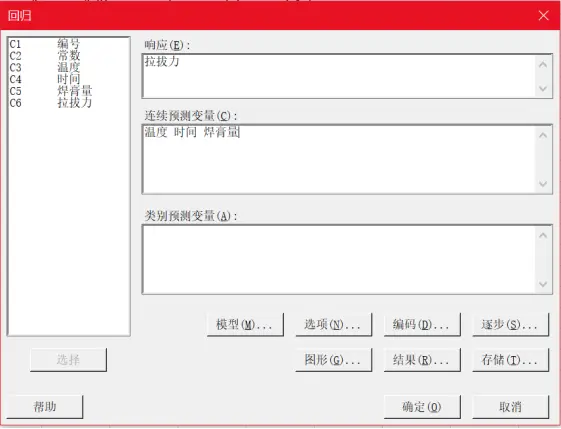Cancel the dialog with 取消
Screen dimensions: 561x429
point(510,407)
